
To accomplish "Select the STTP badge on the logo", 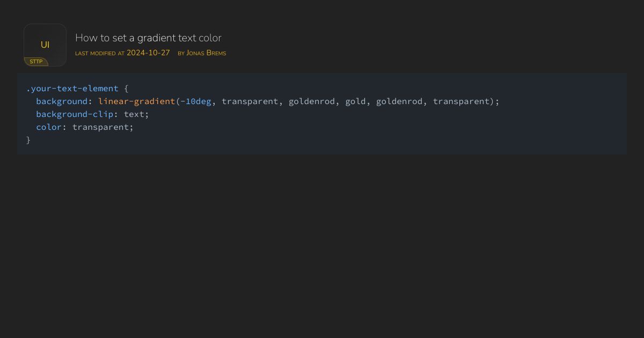I will coord(36,61).
